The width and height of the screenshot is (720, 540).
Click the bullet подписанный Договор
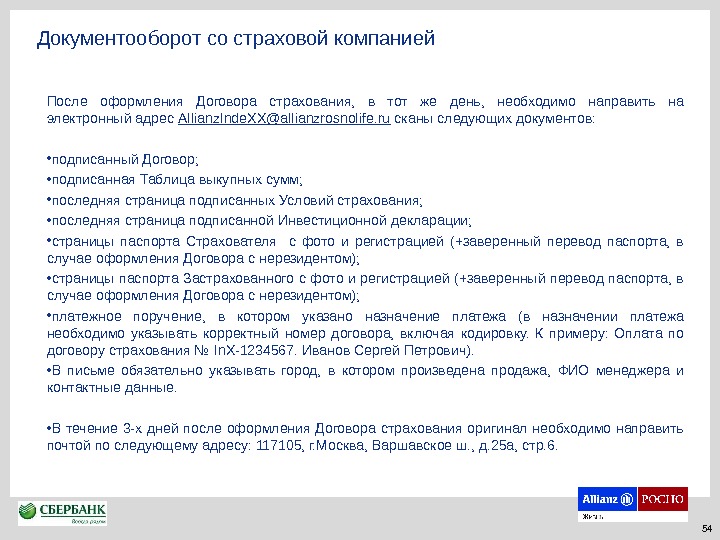pos(123,160)
